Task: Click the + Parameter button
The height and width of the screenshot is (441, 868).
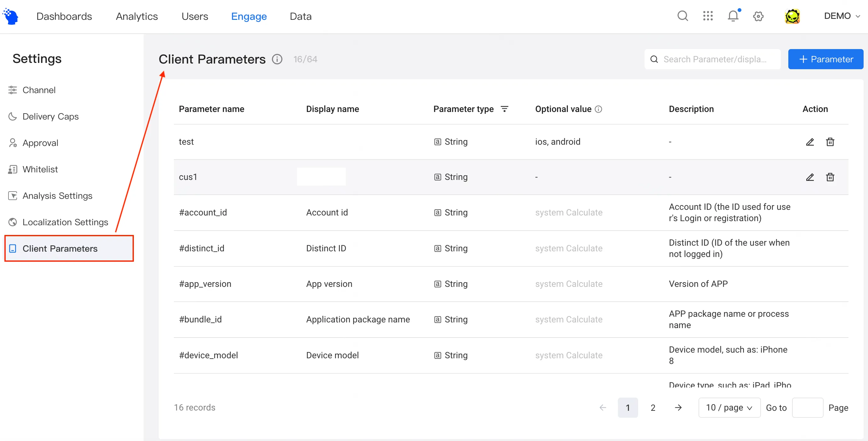Action: [825, 59]
